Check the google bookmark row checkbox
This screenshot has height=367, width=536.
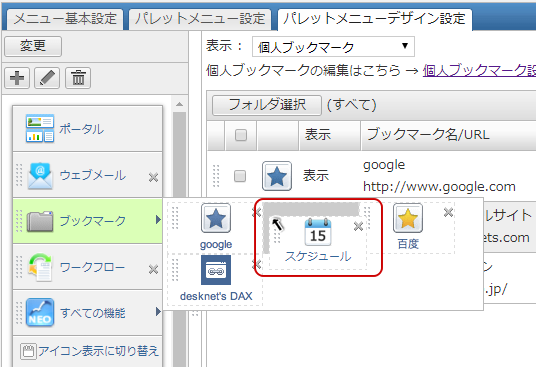[240, 176]
